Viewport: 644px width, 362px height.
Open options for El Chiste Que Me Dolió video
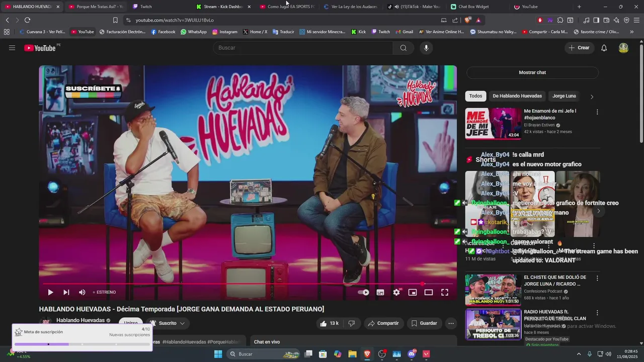pyautogui.click(x=597, y=278)
